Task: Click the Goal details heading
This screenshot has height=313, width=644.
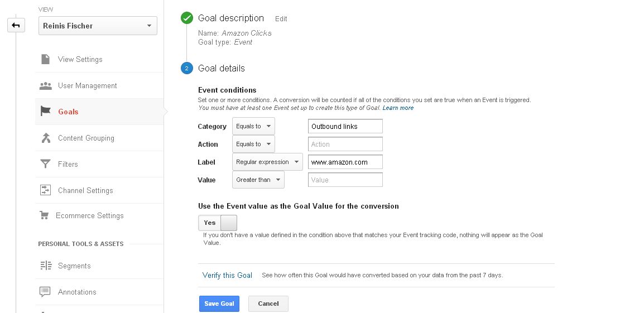Action: 222,68
